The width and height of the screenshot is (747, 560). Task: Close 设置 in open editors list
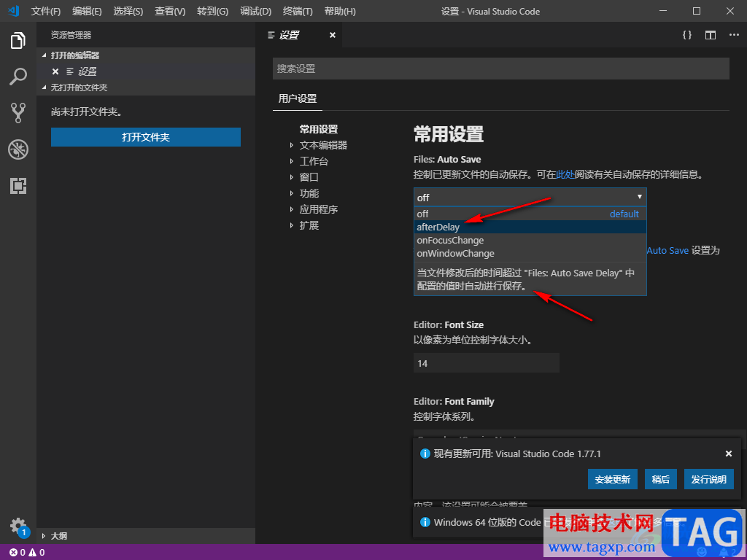55,71
